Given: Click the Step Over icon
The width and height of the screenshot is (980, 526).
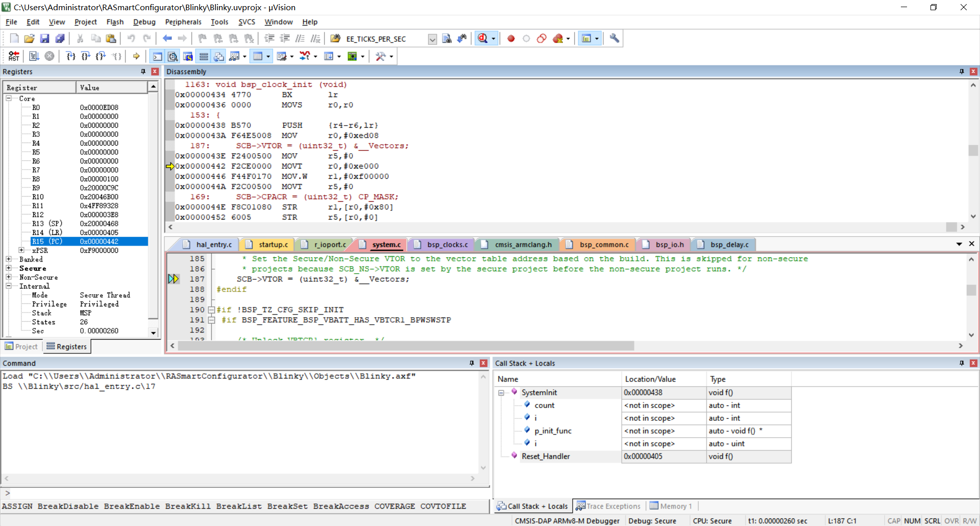Looking at the screenshot, I should [x=86, y=56].
